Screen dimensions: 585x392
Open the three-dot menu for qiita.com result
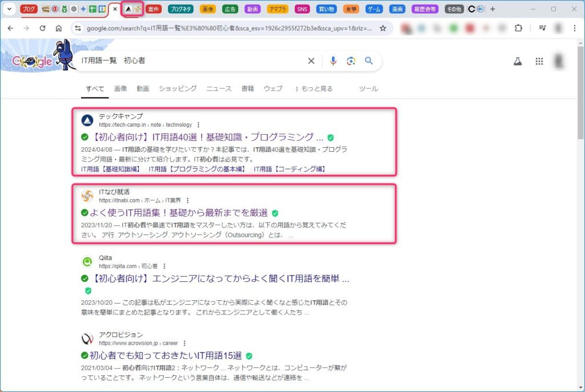click(164, 266)
